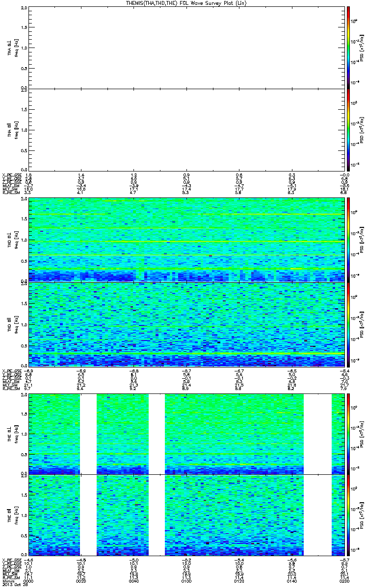Click the 0040 time tick label
Screen dimensions: 368x588
click(133, 580)
